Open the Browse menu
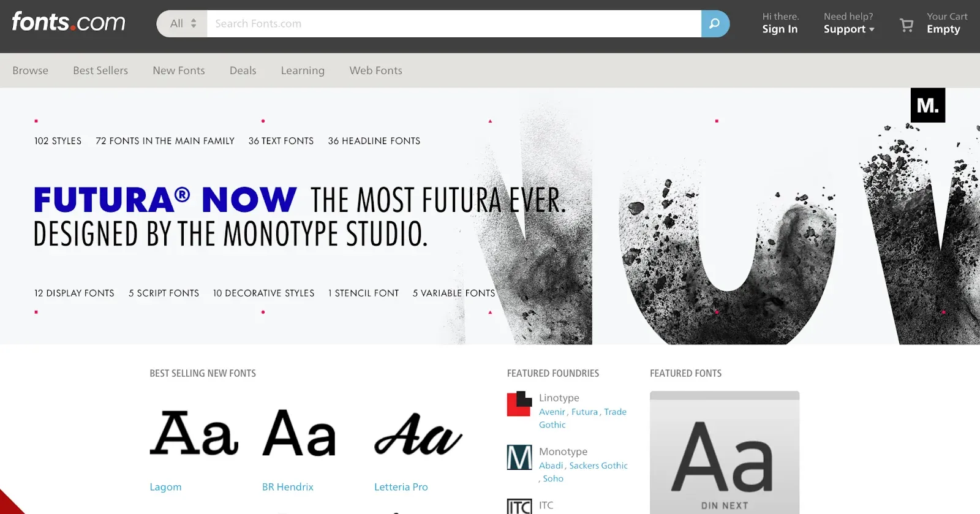 [30, 70]
